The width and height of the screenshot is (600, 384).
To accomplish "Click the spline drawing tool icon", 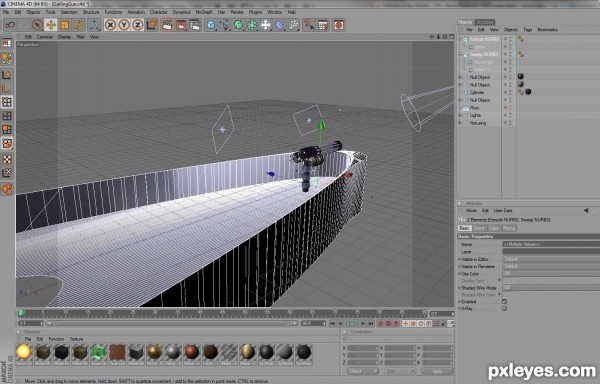I will (x=225, y=25).
